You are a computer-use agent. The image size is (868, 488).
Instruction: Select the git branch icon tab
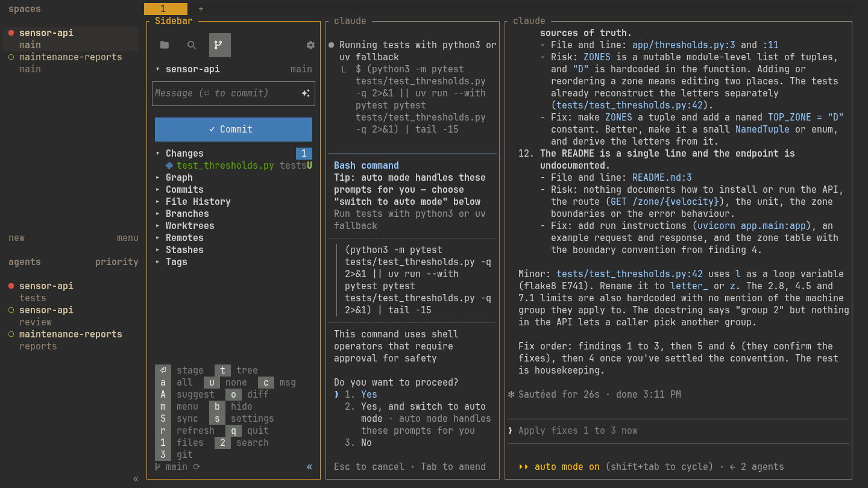pyautogui.click(x=219, y=45)
